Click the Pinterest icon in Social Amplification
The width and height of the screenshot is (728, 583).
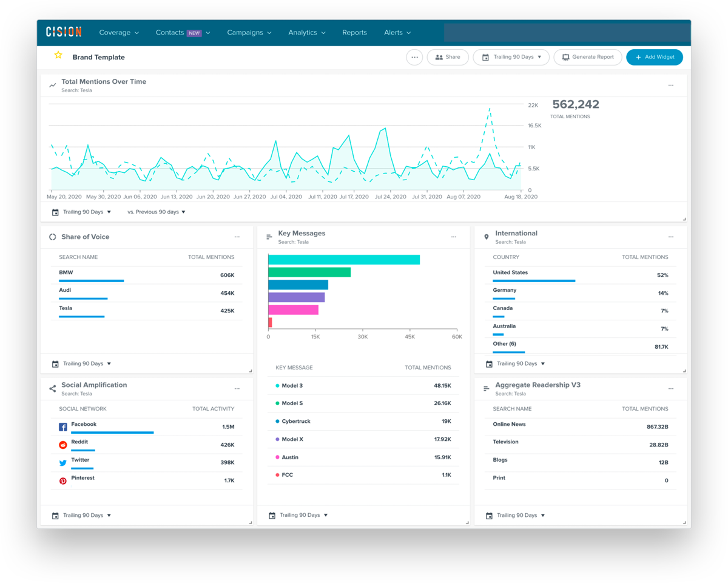point(62,481)
